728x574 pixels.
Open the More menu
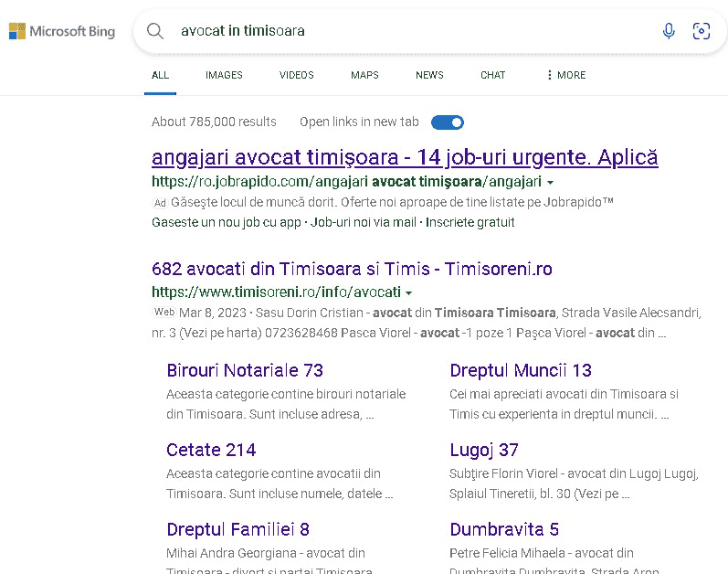pos(566,75)
